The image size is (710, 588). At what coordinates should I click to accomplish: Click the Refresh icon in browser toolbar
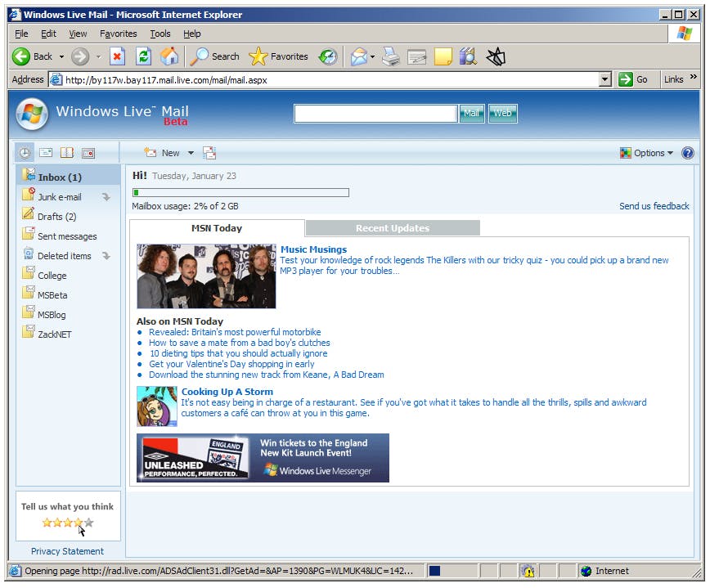[x=143, y=56]
